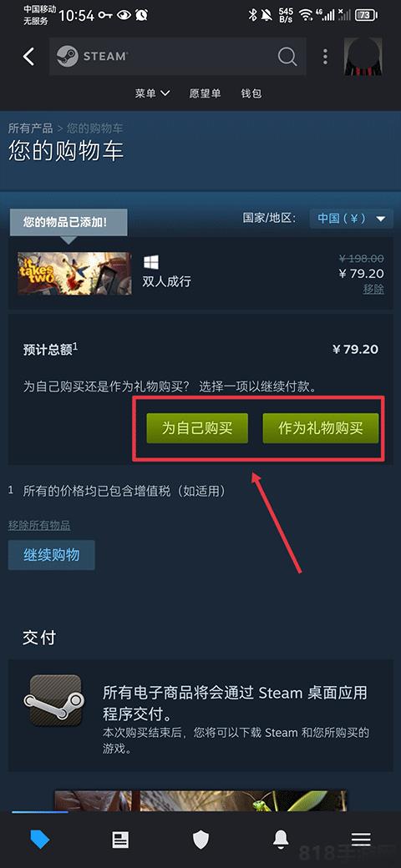Click the 作为礼物购买 button
The width and height of the screenshot is (401, 868).
click(321, 428)
